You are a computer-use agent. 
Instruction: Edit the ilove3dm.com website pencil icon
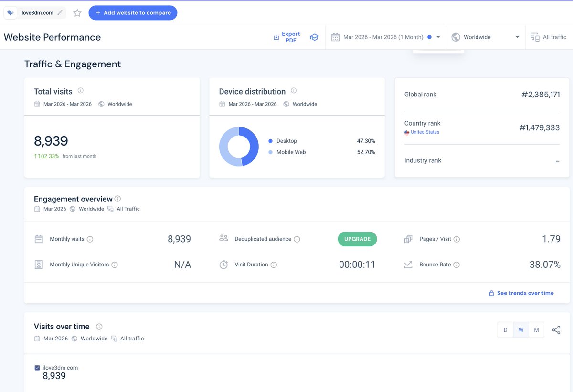(60, 13)
